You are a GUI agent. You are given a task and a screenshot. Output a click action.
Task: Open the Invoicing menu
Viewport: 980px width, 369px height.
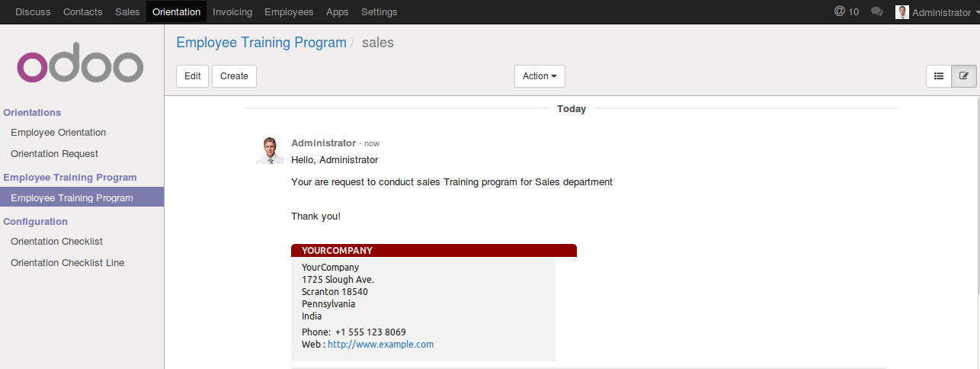coord(232,11)
